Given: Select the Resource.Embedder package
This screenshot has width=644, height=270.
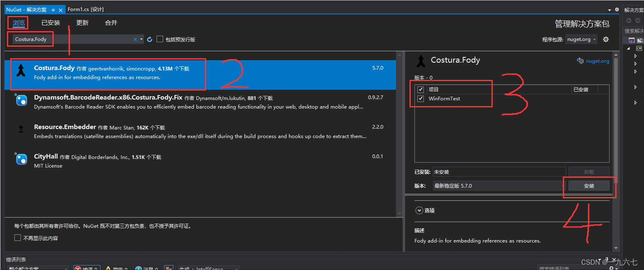Looking at the screenshot, I should (200, 134).
